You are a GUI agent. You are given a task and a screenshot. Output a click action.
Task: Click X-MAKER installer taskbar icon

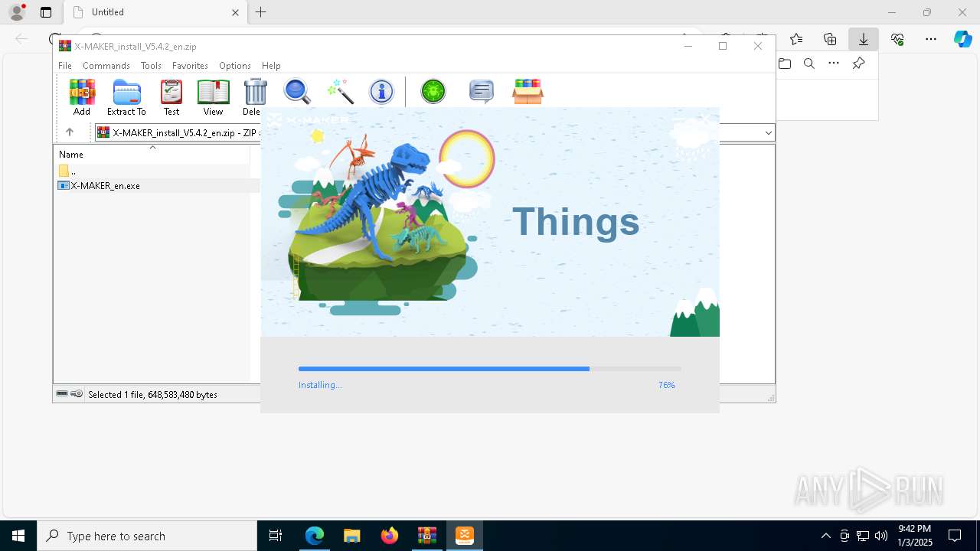(x=465, y=536)
